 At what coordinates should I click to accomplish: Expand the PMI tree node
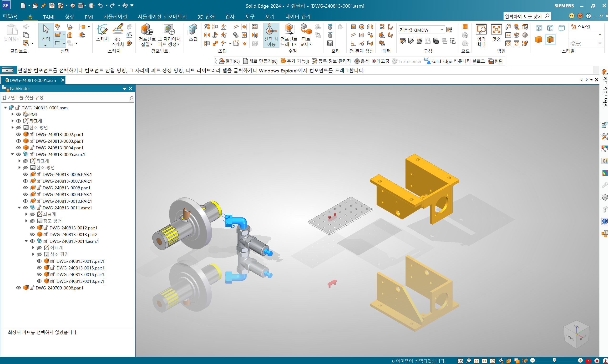point(12,114)
